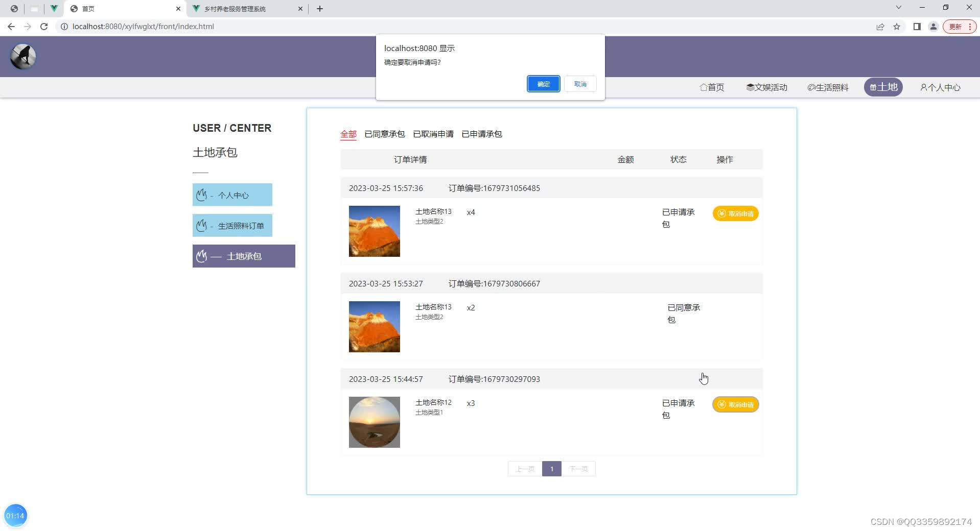Click timestamp 2023-03-25 15:57:36

[x=386, y=188]
